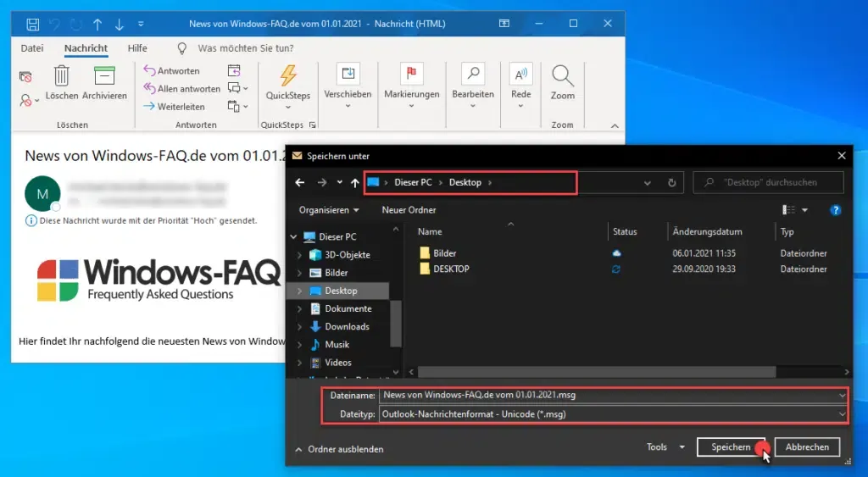Image resolution: width=868 pixels, height=477 pixels.
Task: Expand the Desktop tree node chevron
Action: pos(299,291)
